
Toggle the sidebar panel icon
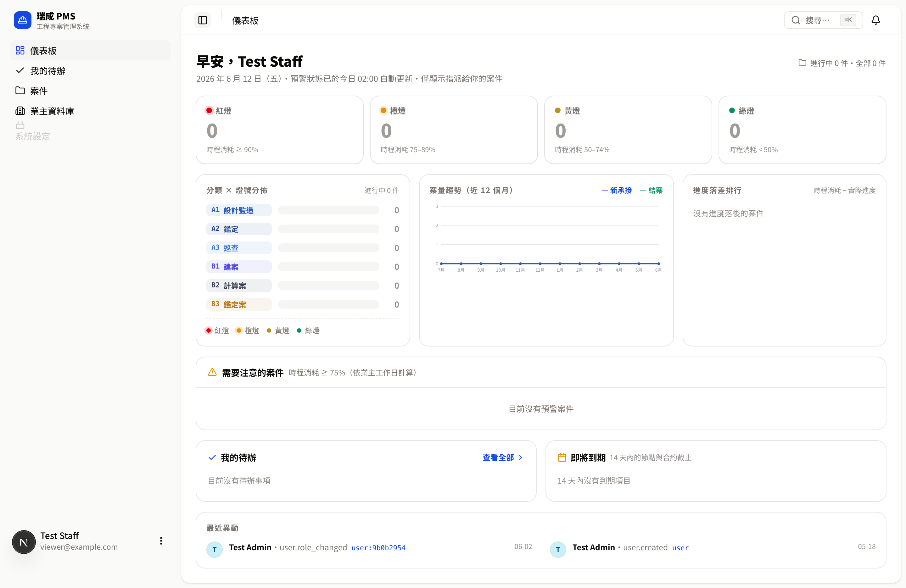pos(203,20)
